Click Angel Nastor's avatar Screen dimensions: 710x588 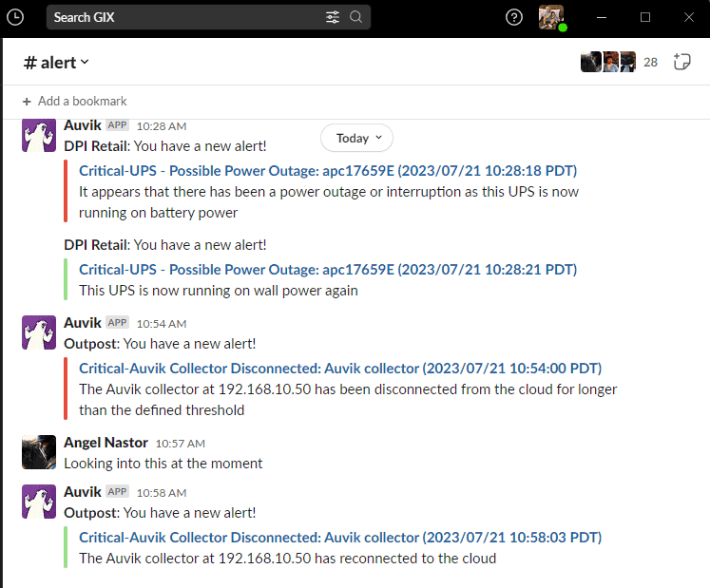[39, 452]
